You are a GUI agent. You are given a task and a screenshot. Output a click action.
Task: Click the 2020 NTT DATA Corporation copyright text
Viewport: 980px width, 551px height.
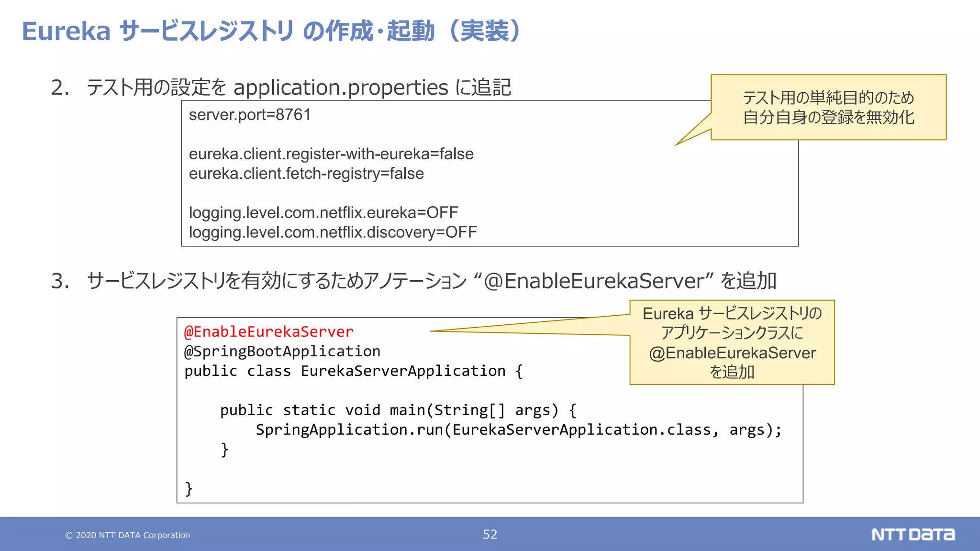click(128, 535)
